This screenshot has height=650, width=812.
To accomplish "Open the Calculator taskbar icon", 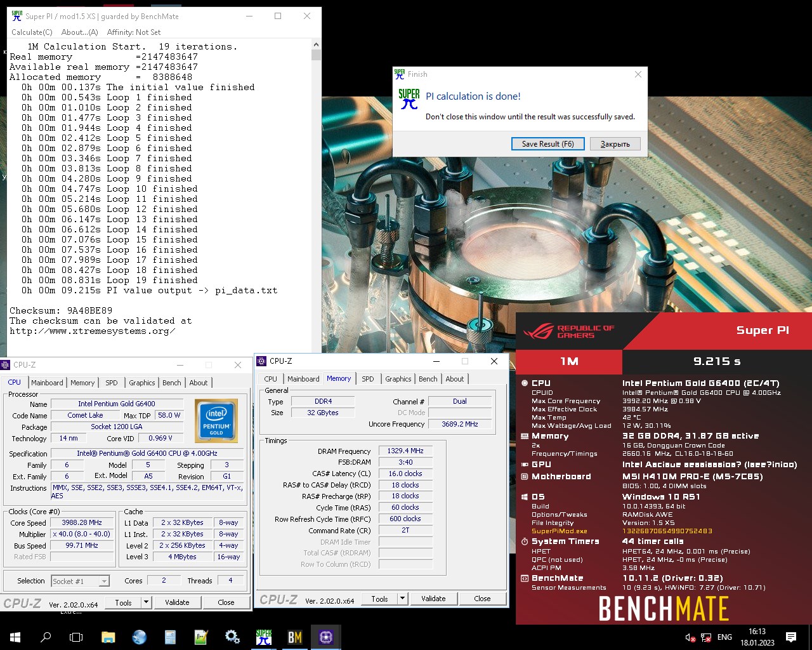I will coord(170,637).
